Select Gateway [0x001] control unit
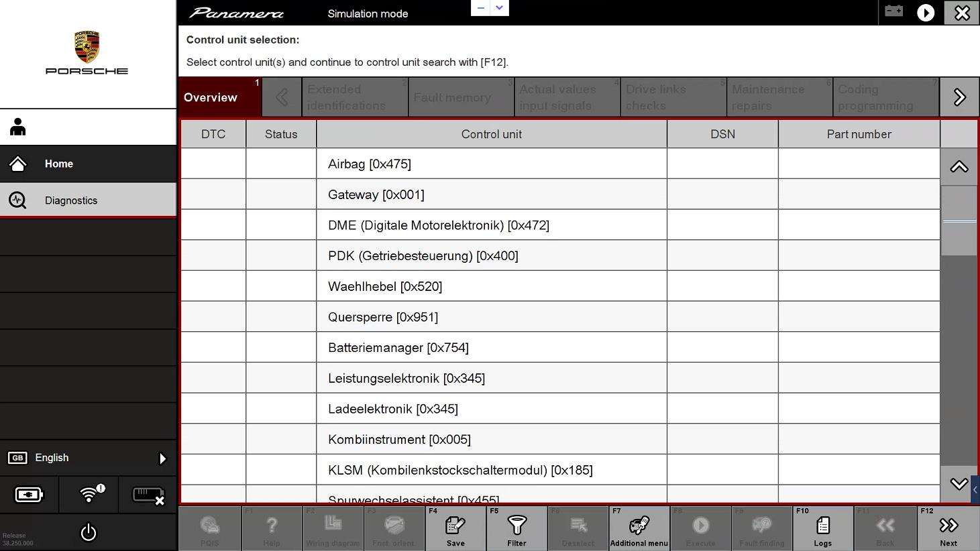The width and height of the screenshot is (980, 551). pyautogui.click(x=560, y=194)
